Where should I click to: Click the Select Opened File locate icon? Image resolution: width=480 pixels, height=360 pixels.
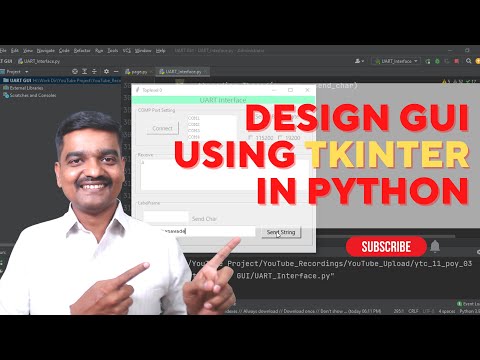pyautogui.click(x=75, y=71)
